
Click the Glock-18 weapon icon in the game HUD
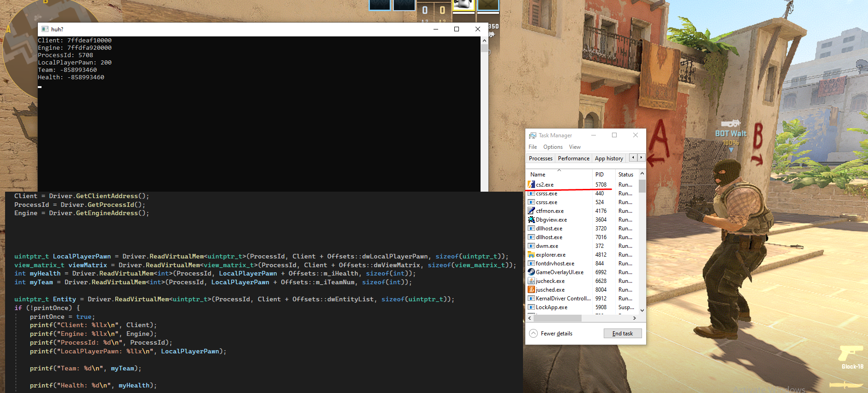[x=850, y=354]
